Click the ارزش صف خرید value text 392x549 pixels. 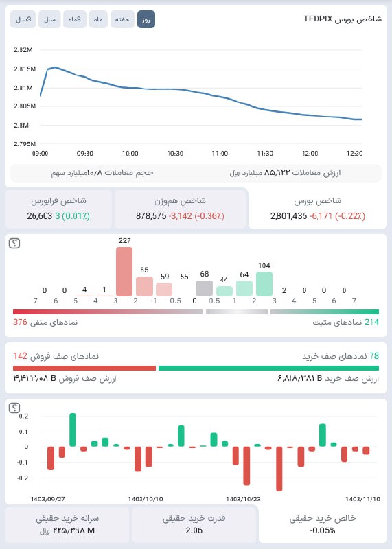click(x=328, y=379)
